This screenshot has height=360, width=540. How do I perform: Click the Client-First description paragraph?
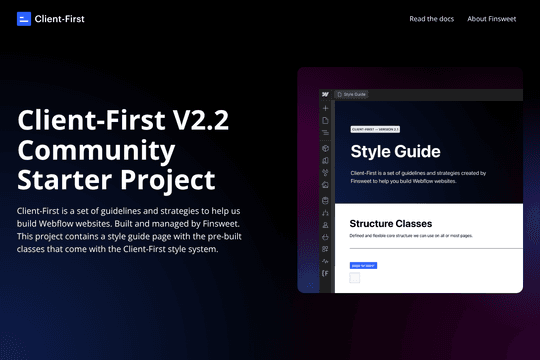click(x=129, y=230)
